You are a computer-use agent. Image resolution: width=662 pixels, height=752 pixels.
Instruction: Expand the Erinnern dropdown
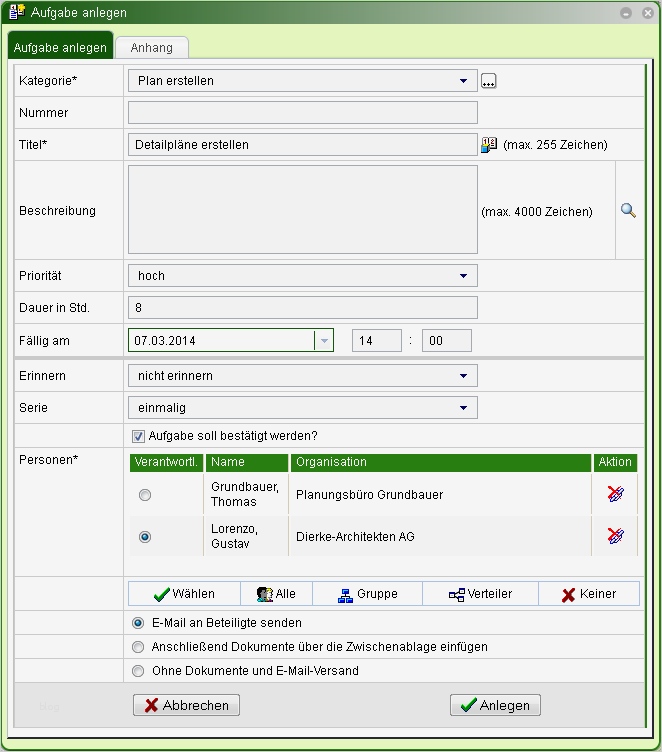coord(303,376)
